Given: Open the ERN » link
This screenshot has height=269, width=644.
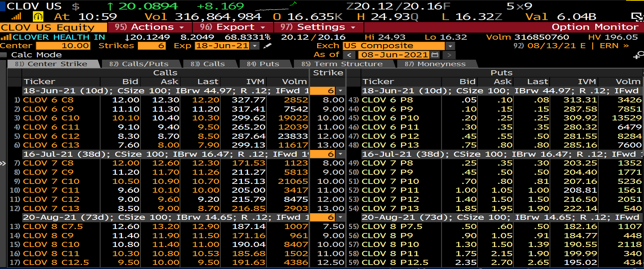Looking at the screenshot, I should click(614, 46).
